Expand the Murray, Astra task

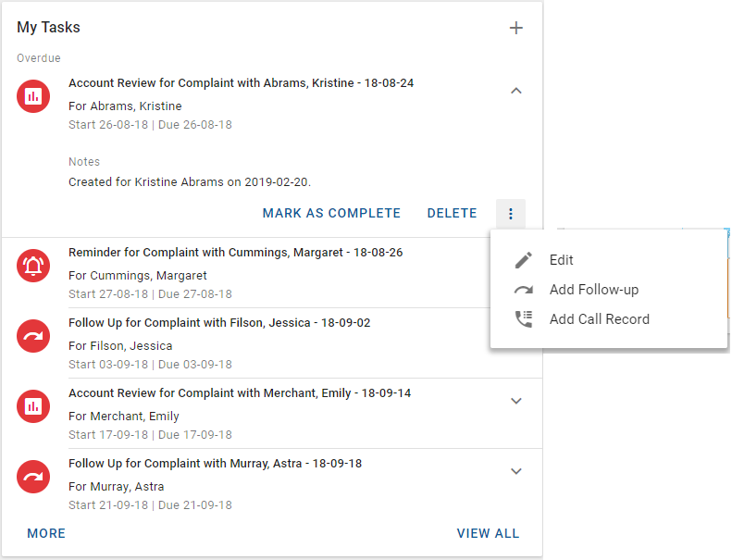point(516,471)
